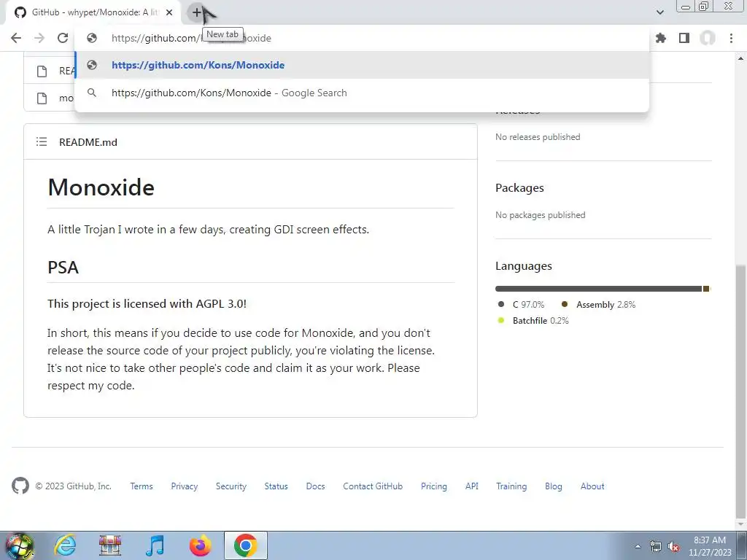Open the Blog footer link

(x=554, y=486)
